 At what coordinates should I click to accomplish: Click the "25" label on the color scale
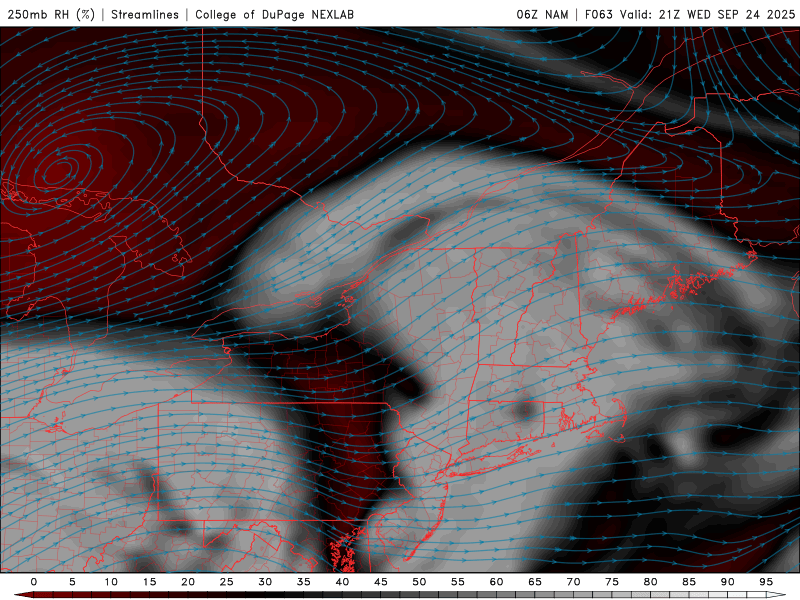227,582
